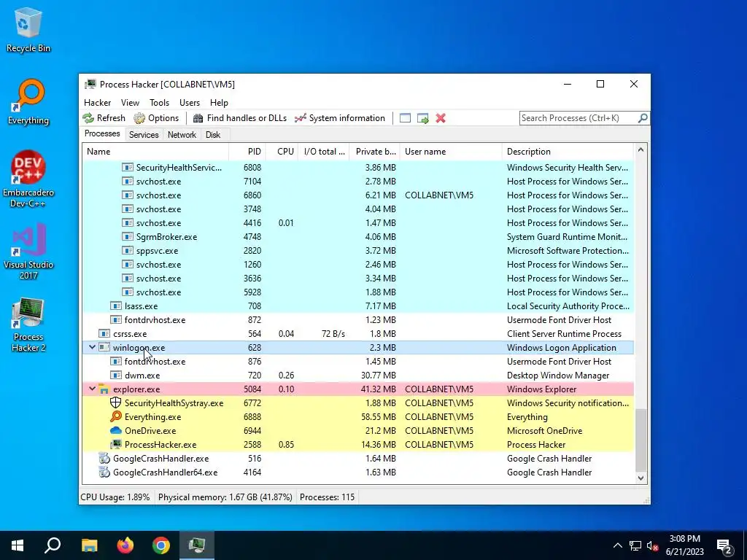The width and height of the screenshot is (747, 560).
Task: Click the network tray icon
Action: coord(635,545)
